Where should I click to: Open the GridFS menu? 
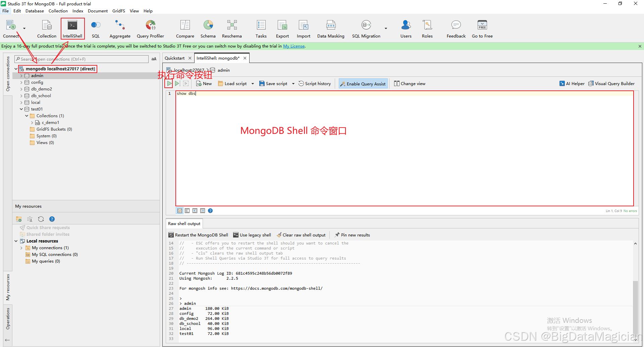coord(118,11)
